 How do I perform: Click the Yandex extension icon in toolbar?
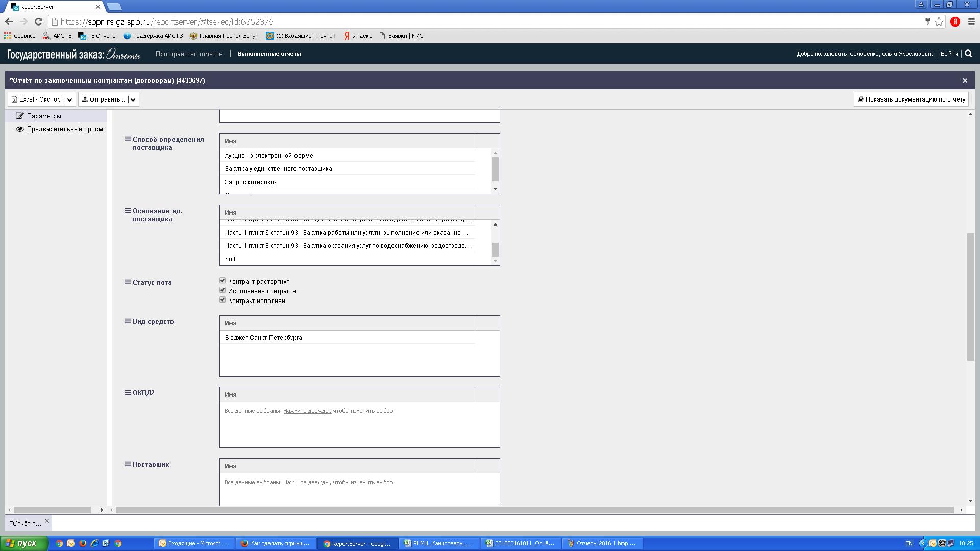coord(955,22)
